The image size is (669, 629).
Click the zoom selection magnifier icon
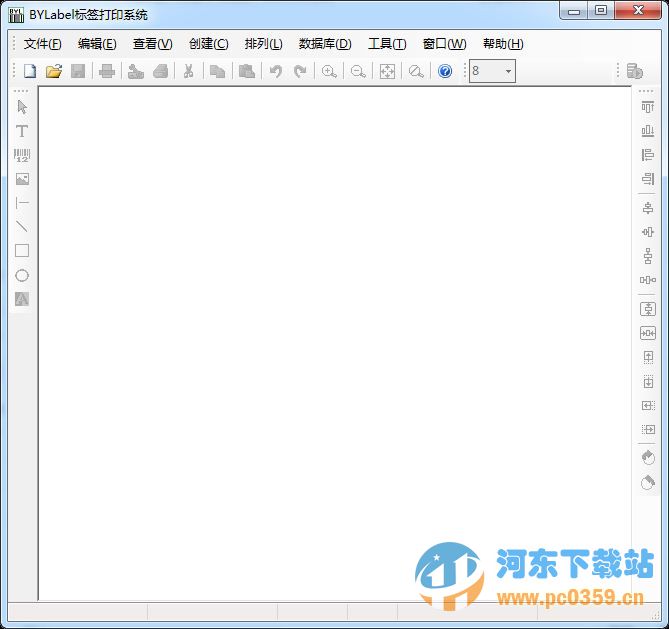(416, 71)
